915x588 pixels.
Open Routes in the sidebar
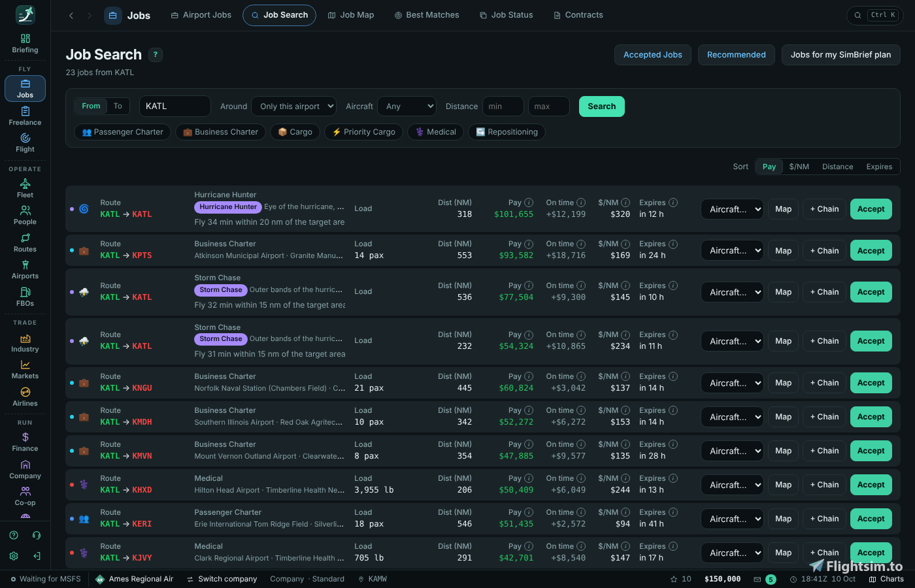[x=25, y=242]
